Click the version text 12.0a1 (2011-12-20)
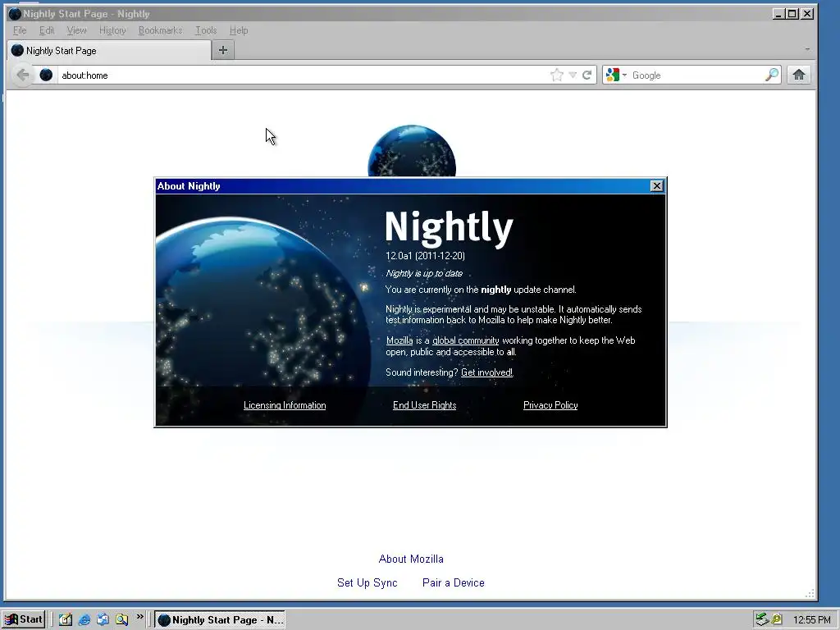This screenshot has width=840, height=630. tap(426, 256)
